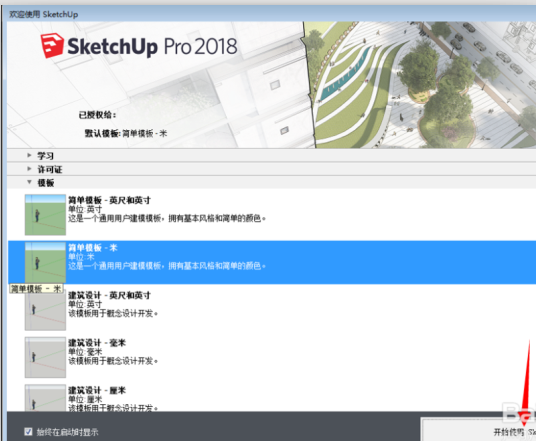
Task: Choose 建筑设计 - 厘米 template thumbnail
Action: [45, 398]
